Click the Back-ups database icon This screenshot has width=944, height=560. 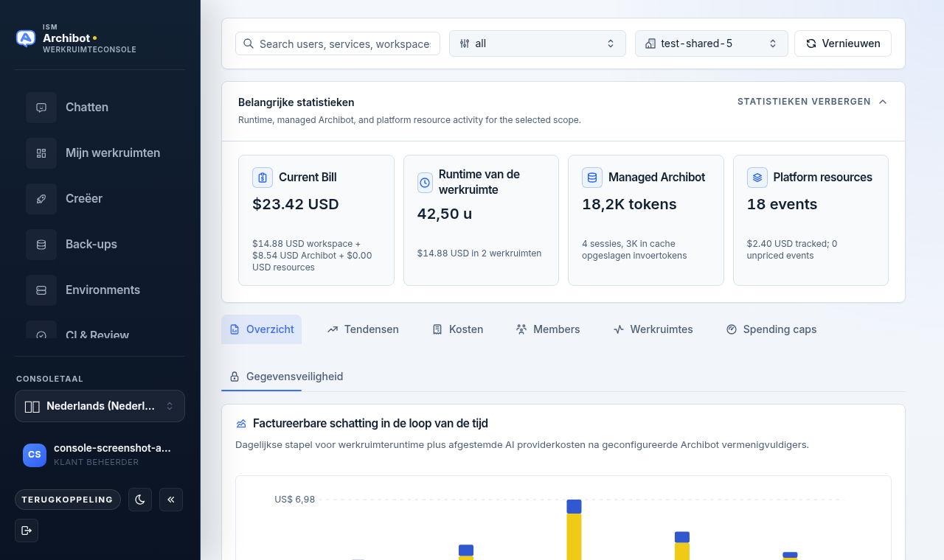click(x=41, y=245)
